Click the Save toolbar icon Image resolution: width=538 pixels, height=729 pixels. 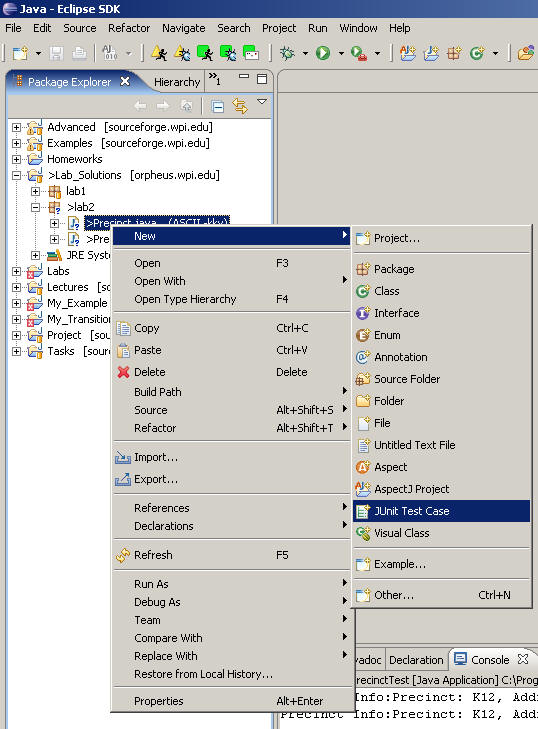pyautogui.click(x=56, y=53)
